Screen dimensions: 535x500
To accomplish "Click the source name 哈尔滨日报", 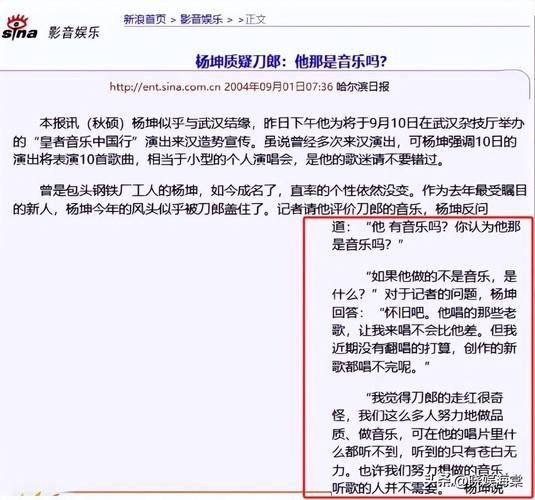I will pos(363,87).
